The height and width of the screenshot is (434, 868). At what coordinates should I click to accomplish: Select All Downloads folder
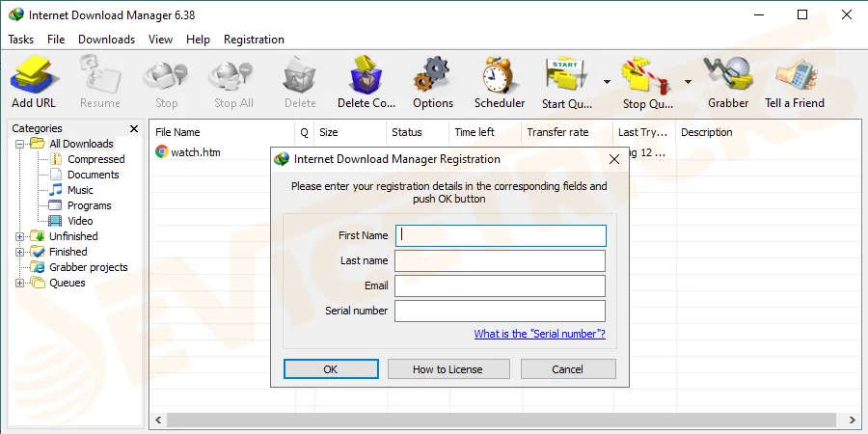(81, 144)
